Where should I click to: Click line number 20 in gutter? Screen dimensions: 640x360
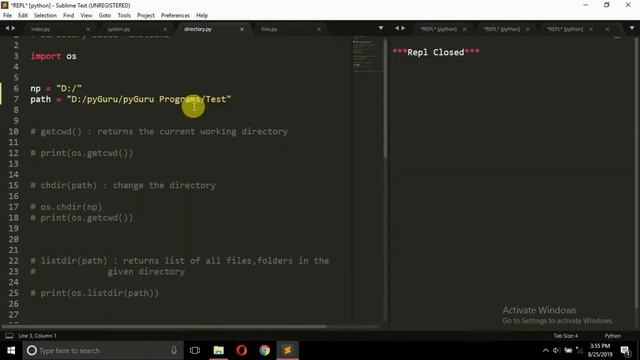tap(13, 239)
